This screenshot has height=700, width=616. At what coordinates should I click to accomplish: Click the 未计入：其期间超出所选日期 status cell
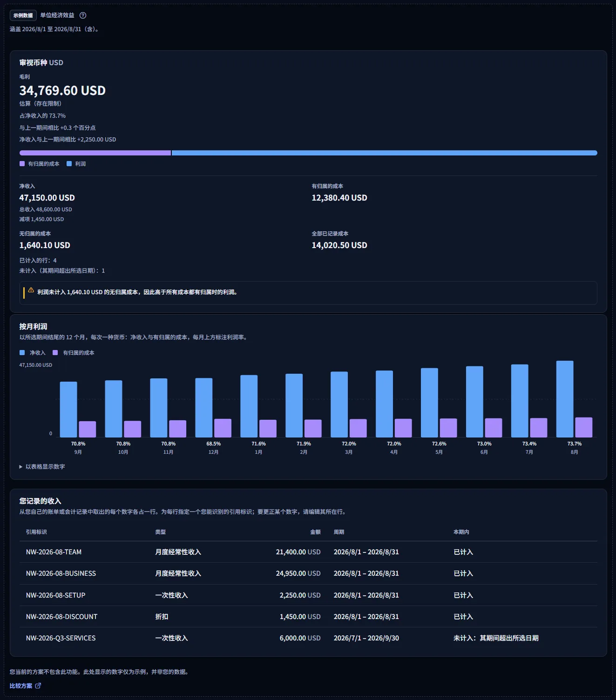[x=496, y=638]
